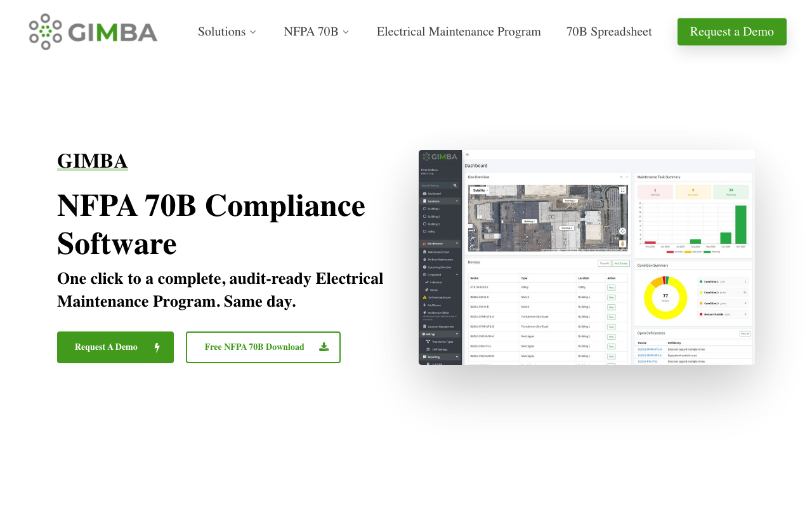The image size is (812, 508).
Task: Click Request a Demo button in top navigation
Action: [732, 32]
